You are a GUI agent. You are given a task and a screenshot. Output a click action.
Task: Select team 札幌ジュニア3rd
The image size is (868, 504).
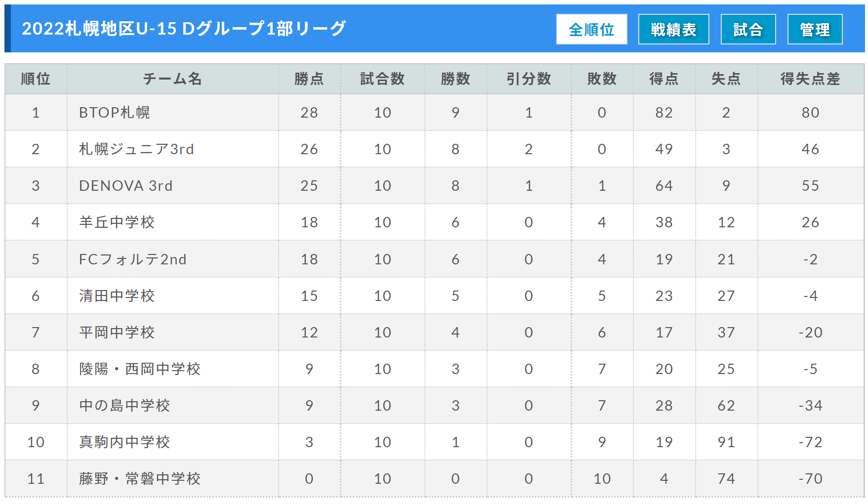click(x=136, y=149)
